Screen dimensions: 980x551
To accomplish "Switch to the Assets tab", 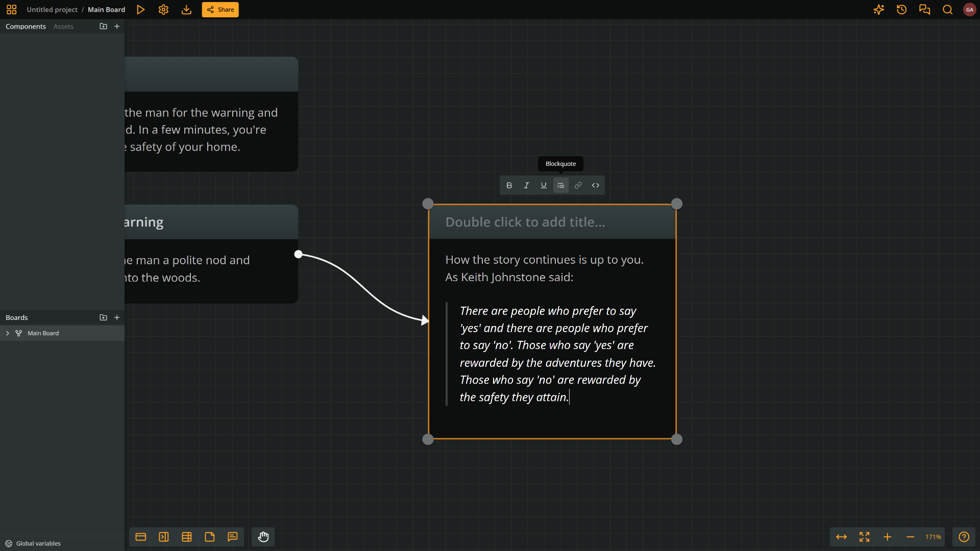I will click(63, 27).
